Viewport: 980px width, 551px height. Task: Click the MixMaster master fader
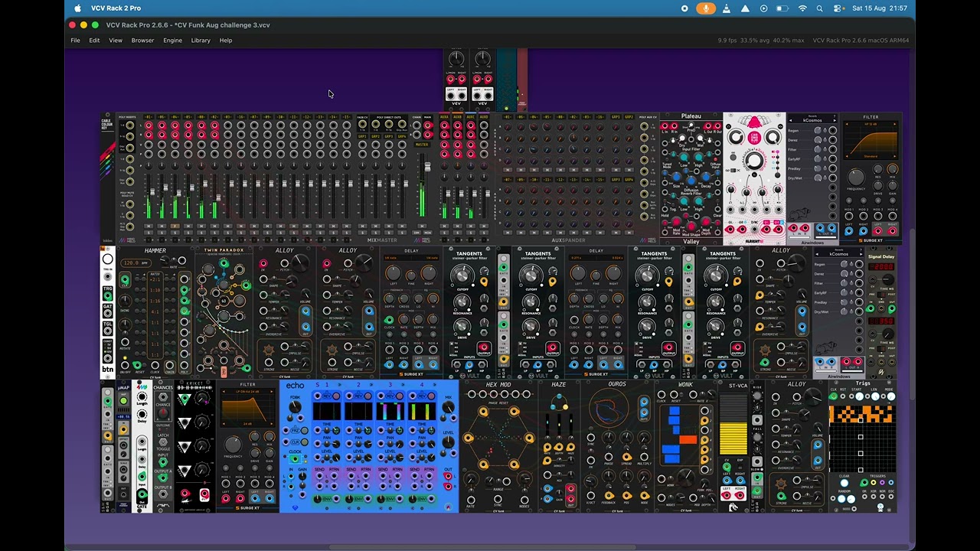pyautogui.click(x=427, y=167)
